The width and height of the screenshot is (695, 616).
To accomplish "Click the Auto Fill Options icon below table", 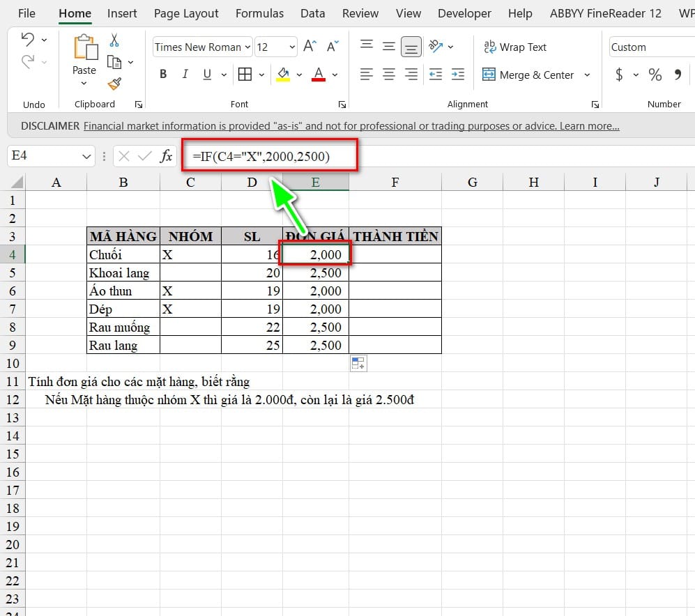I will 358,363.
